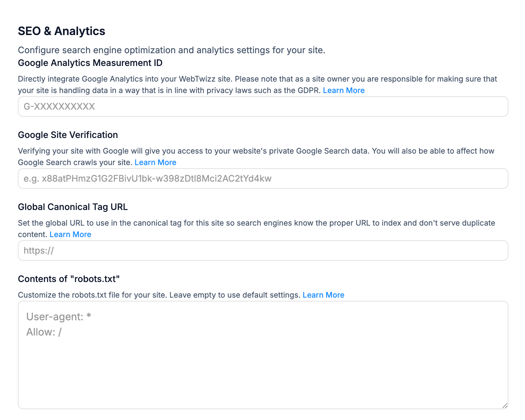Click the "Global Canonical Tag URL" label

73,207
